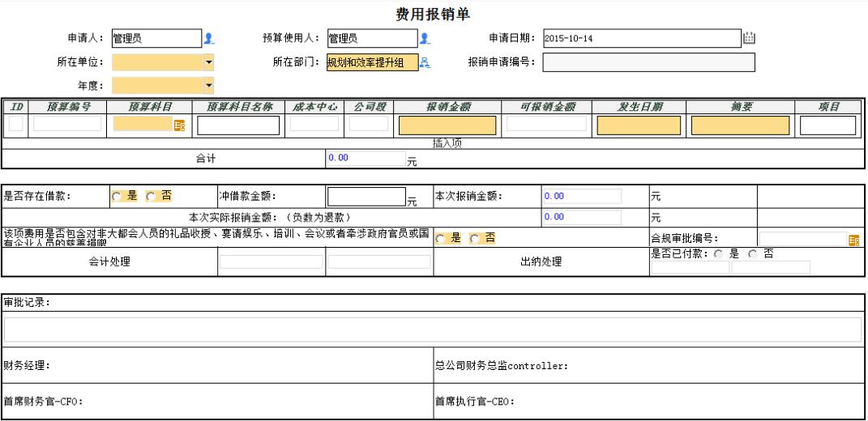Click first input next to 会计处理
868x421 pixels.
coord(272,262)
